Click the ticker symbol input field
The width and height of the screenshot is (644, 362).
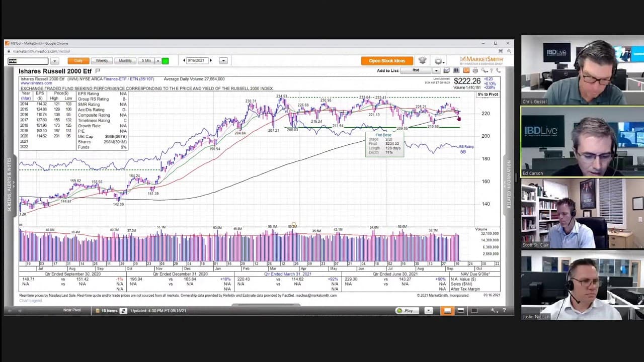tap(28, 61)
